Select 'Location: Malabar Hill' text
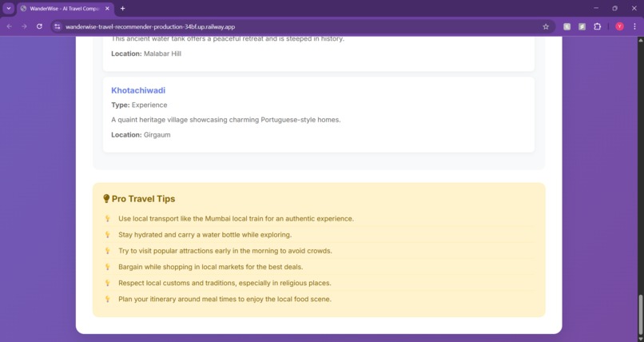This screenshot has height=342, width=644. click(x=146, y=54)
